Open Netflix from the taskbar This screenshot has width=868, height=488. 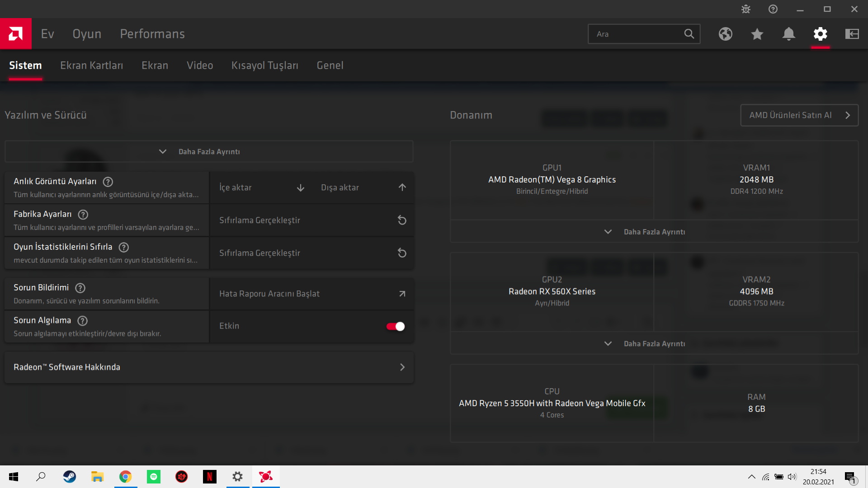(x=210, y=477)
